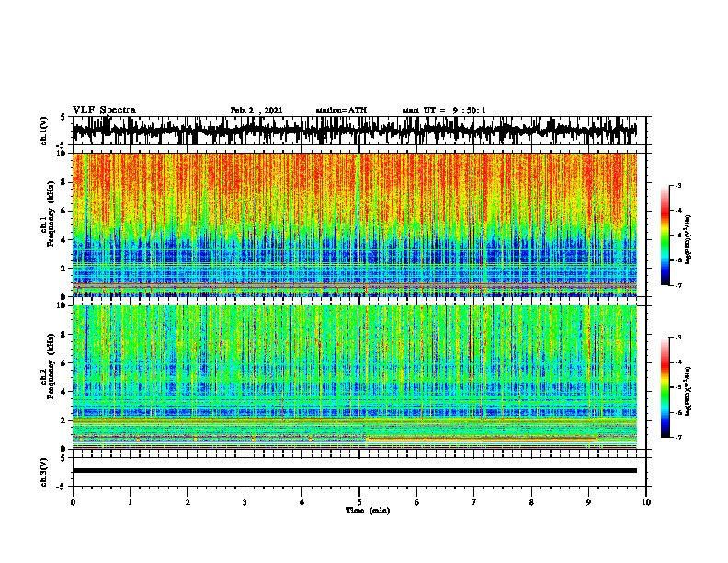Click the time axis tick label '4'
Screen dimensions: 728x563
tap(302, 502)
